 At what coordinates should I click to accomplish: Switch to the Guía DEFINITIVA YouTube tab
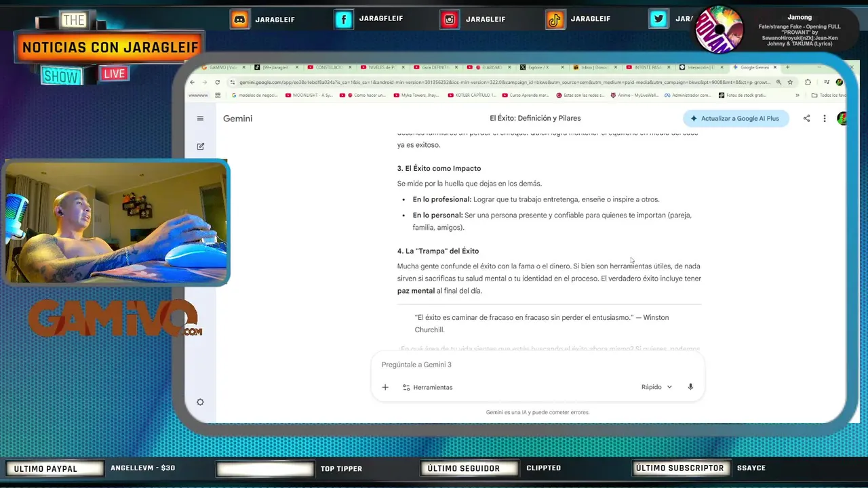tap(437, 67)
